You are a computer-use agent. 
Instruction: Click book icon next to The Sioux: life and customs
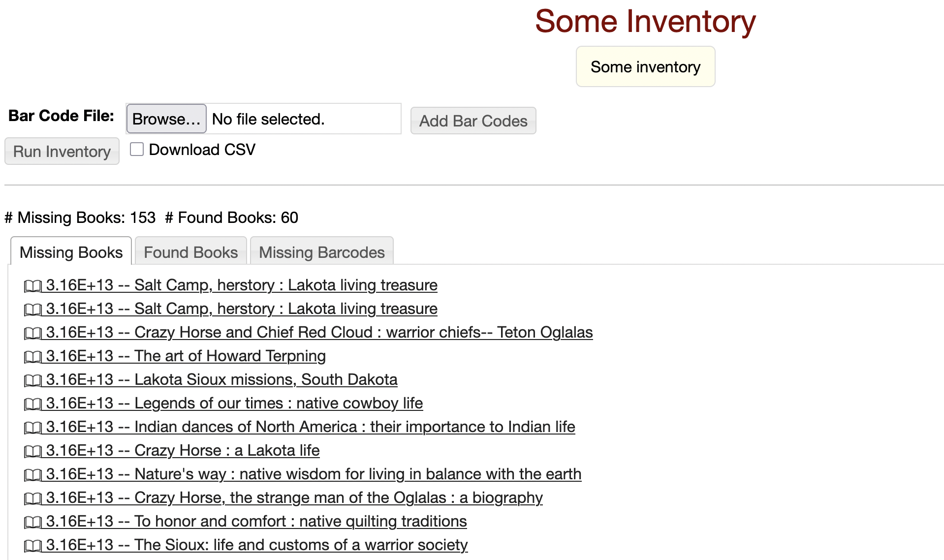click(x=33, y=545)
